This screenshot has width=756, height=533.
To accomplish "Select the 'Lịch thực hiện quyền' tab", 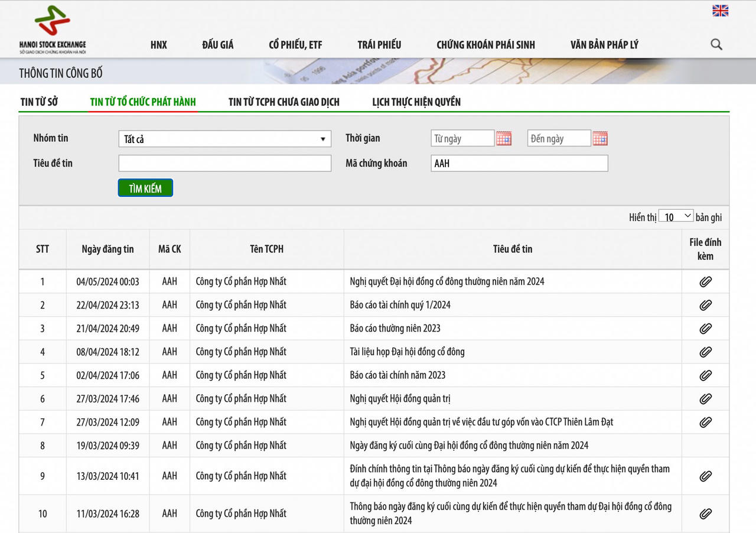I will point(416,102).
